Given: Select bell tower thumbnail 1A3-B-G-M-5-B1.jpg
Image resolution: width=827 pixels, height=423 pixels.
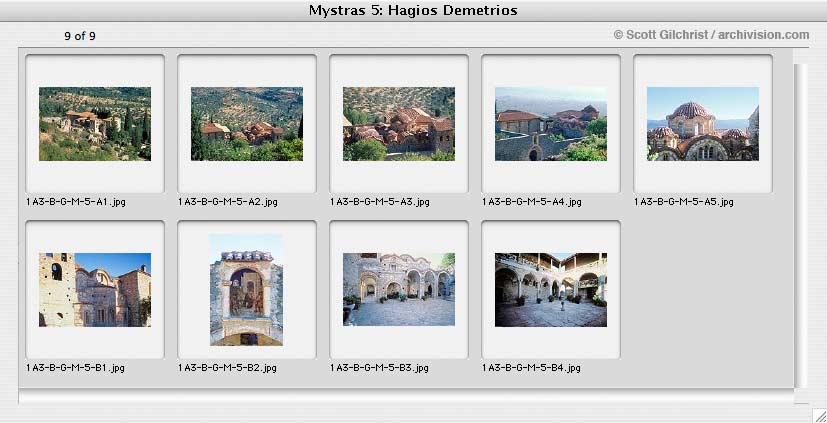Looking at the screenshot, I should tap(95, 290).
